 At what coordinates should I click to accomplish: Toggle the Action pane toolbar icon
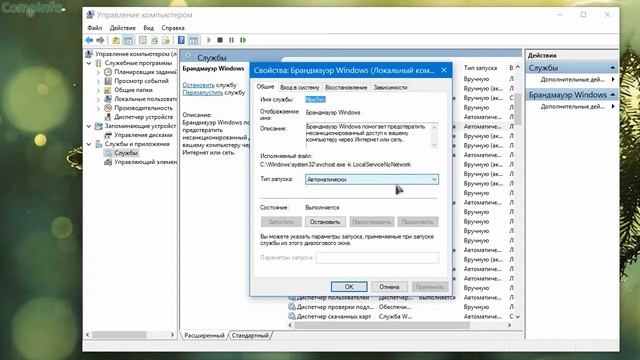(x=193, y=40)
